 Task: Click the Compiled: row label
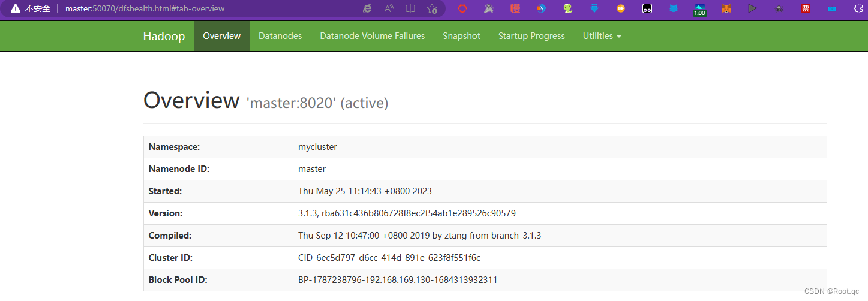(x=170, y=236)
